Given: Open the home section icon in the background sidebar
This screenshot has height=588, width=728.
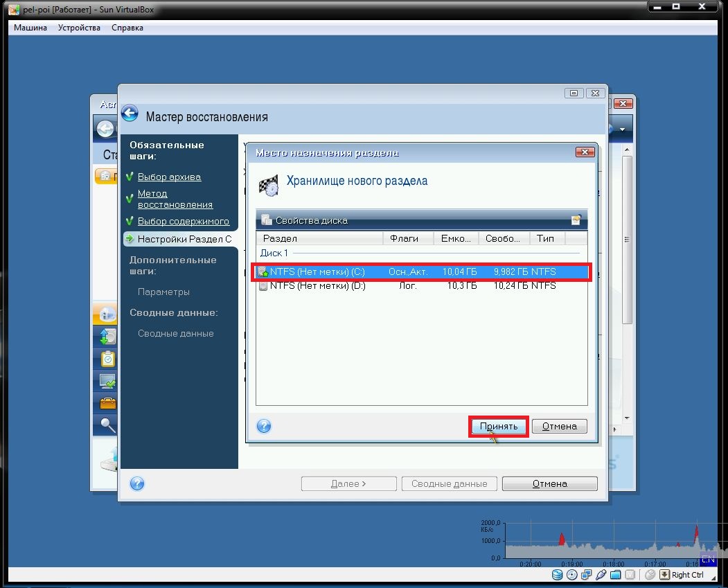Looking at the screenshot, I should pyautogui.click(x=108, y=314).
